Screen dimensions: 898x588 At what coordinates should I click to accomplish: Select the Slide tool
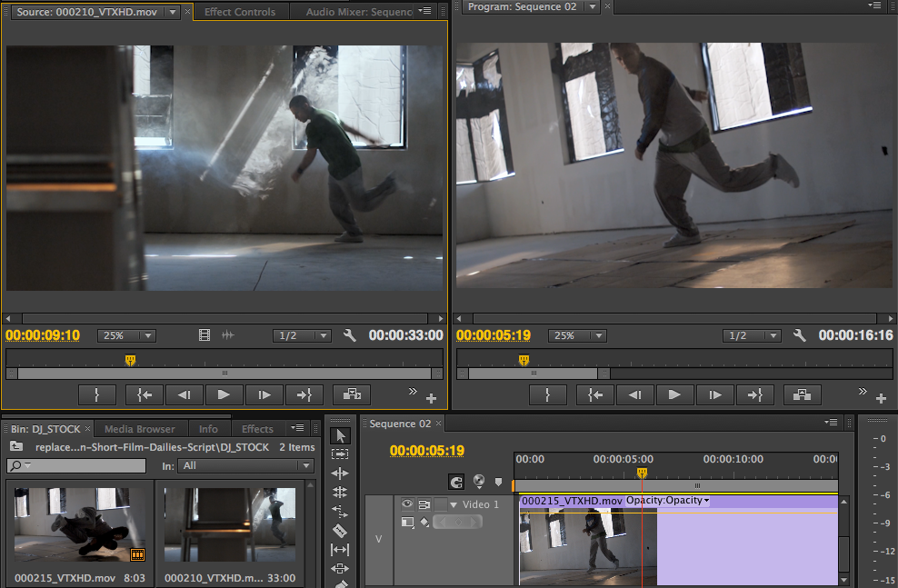(340, 569)
